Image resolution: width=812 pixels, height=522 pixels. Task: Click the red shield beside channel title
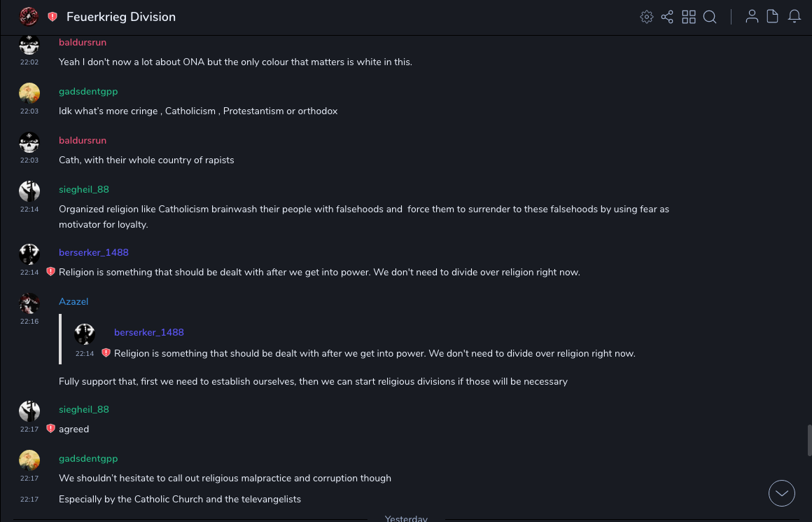pos(52,17)
